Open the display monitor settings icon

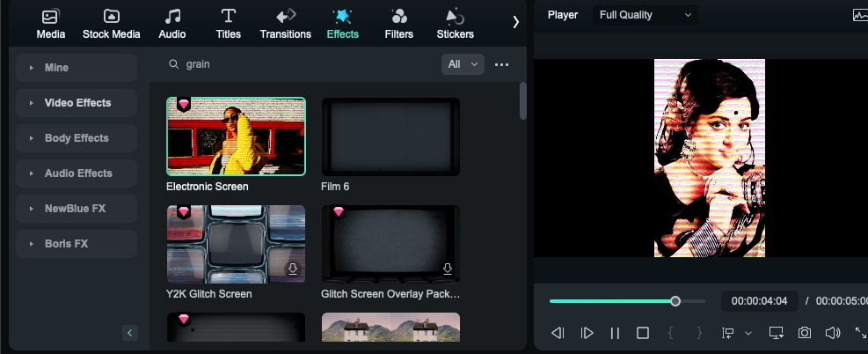point(777,333)
